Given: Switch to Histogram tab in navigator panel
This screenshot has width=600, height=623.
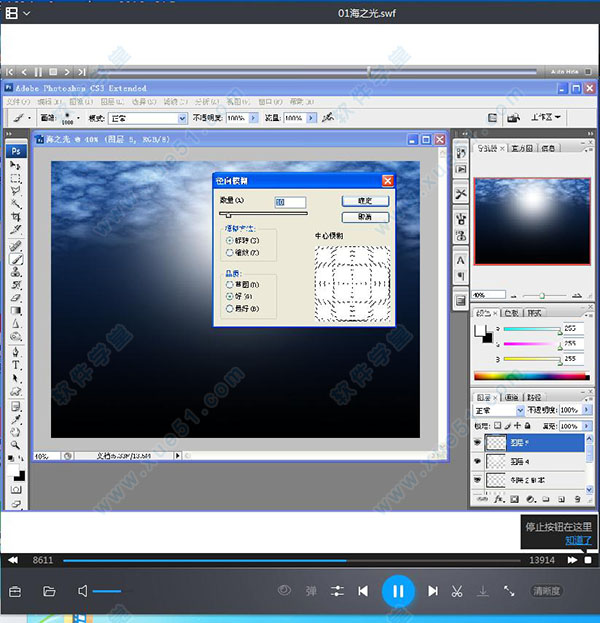Looking at the screenshot, I should 522,148.
